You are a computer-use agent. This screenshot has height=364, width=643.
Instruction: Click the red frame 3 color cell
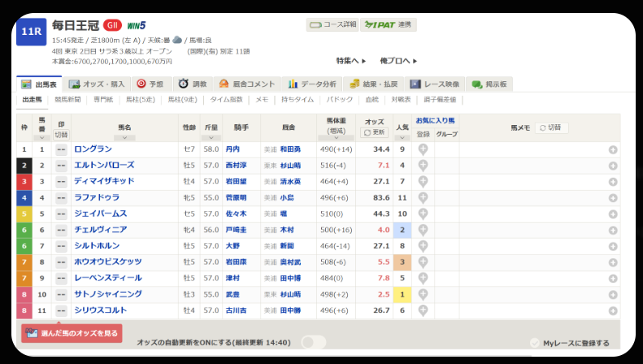pyautogui.click(x=24, y=181)
